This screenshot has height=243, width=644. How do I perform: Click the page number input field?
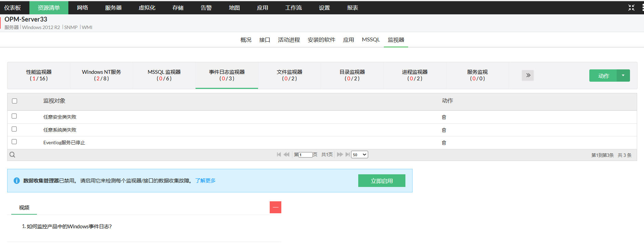coord(306,155)
